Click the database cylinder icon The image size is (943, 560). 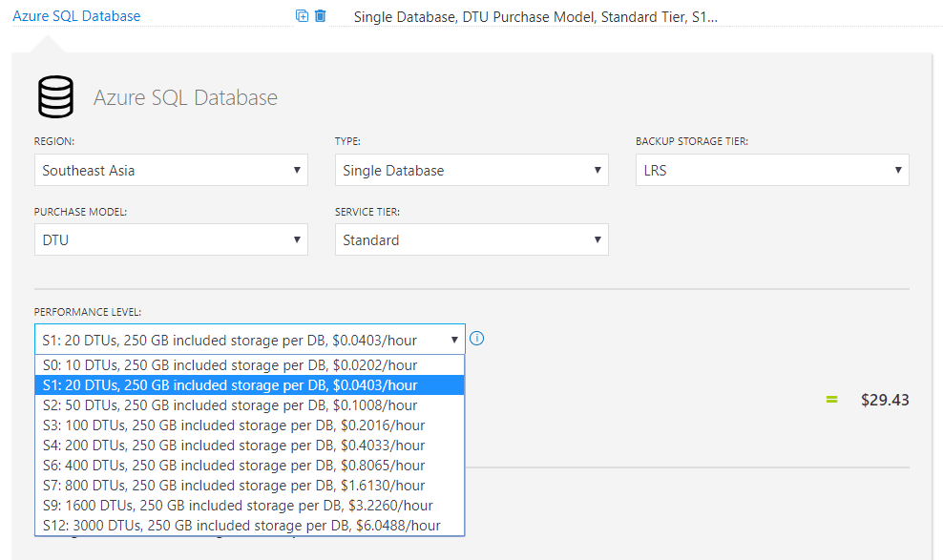[56, 96]
